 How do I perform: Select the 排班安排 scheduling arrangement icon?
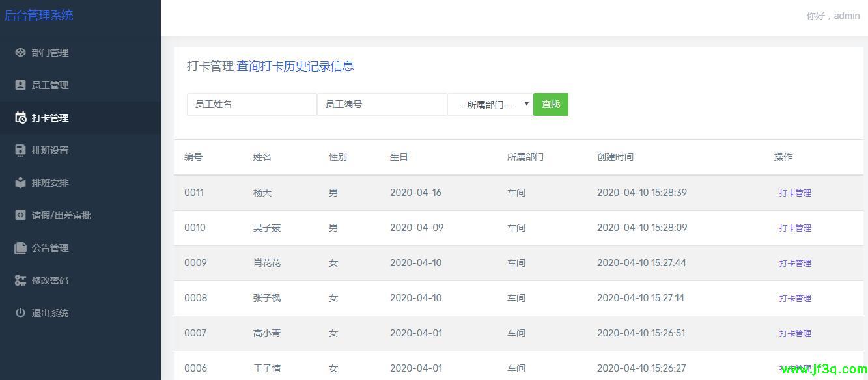20,183
